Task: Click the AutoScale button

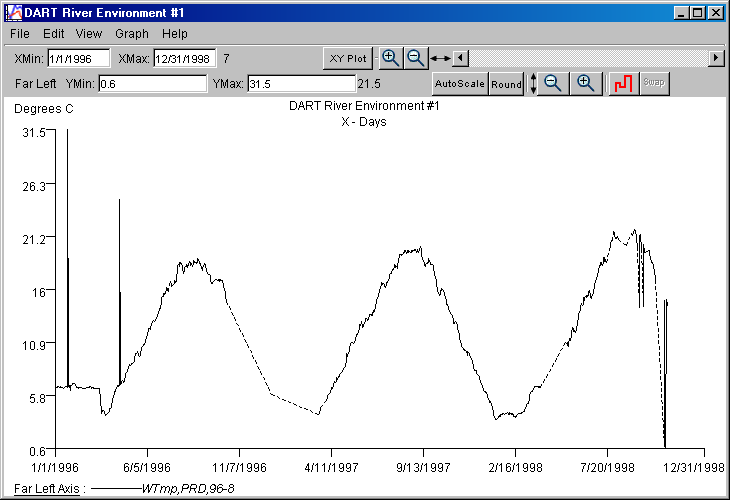Action: (x=459, y=84)
